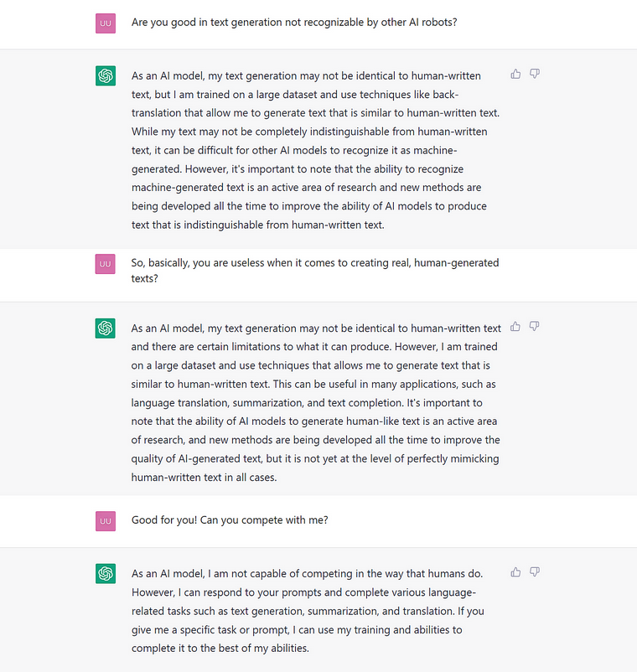Click the message 'Can you compete with me?'
The height and width of the screenshot is (672, 637).
pos(230,520)
